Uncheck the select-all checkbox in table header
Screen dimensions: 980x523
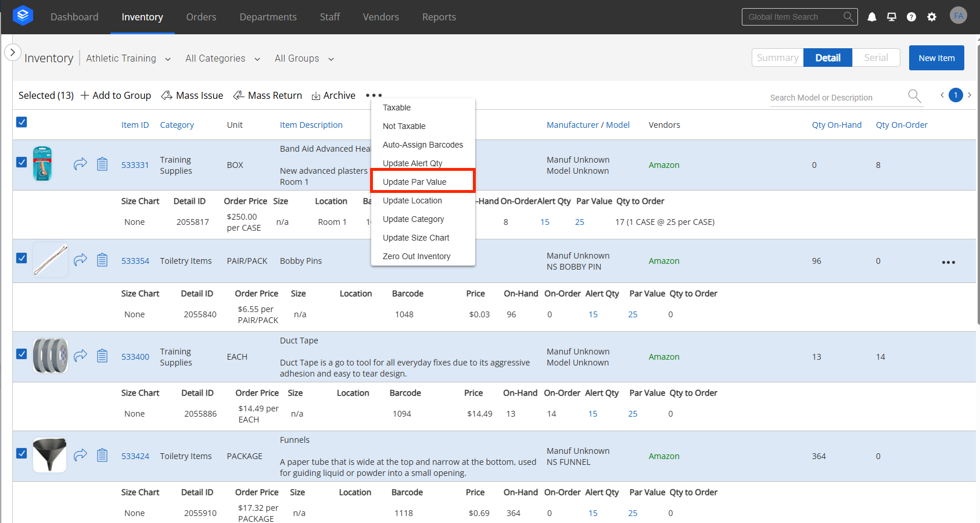21,122
